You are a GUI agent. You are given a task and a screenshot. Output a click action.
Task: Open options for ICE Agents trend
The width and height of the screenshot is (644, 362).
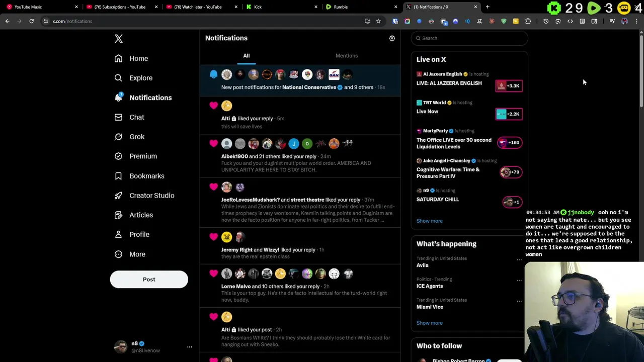pos(519,281)
